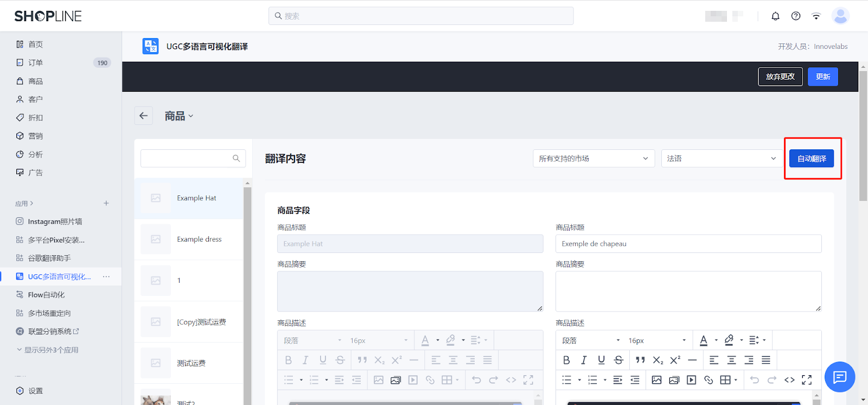Click the notification bell icon

[x=775, y=16]
